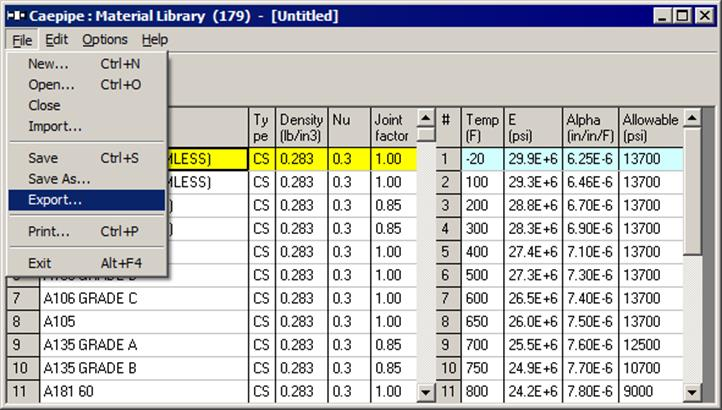The image size is (722, 410).
Task: Open the Help menu
Action: tap(155, 40)
